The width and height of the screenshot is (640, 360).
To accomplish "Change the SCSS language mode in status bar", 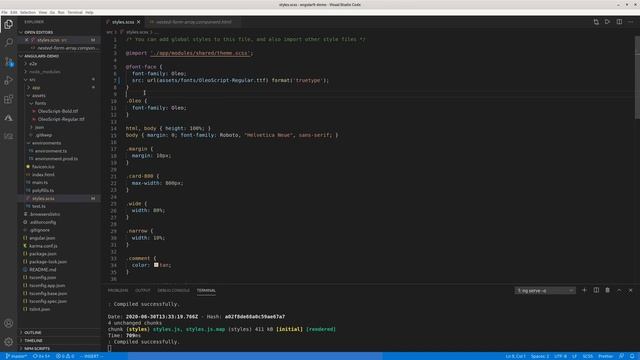I will pos(587,356).
